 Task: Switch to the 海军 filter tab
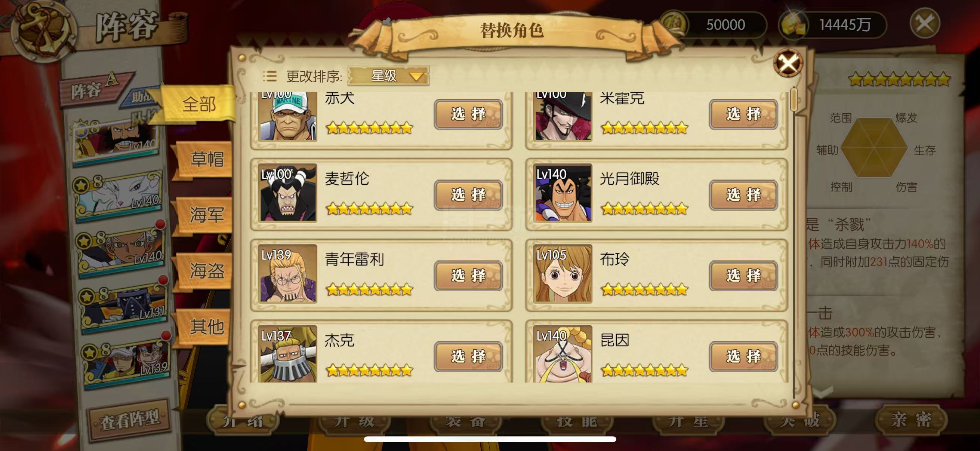206,215
